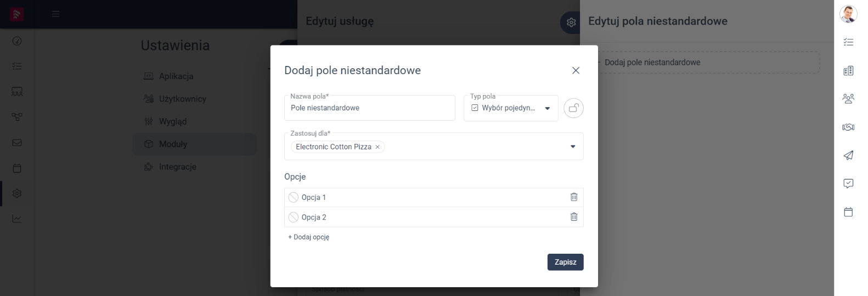Save with the Zapisz button
This screenshot has width=868, height=296.
[x=565, y=262]
